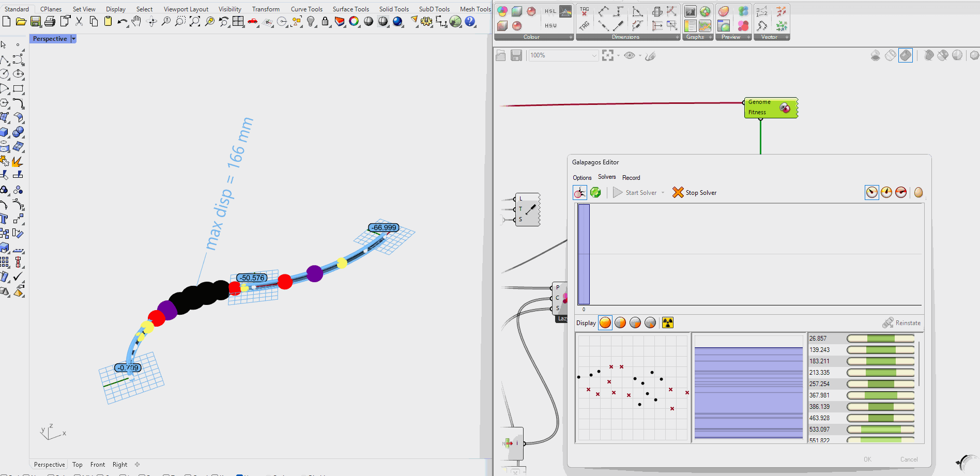
Task: Click the light bulb icon in toolbar
Action: point(311,22)
